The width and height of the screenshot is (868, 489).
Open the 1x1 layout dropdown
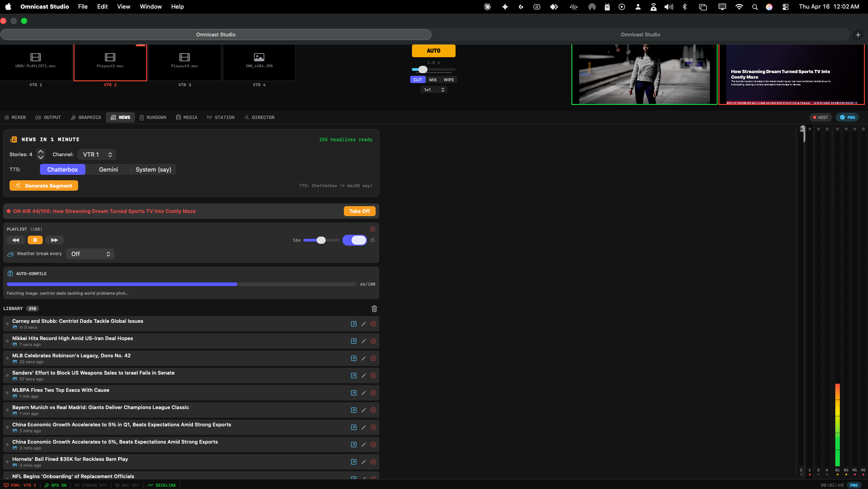[x=434, y=90]
